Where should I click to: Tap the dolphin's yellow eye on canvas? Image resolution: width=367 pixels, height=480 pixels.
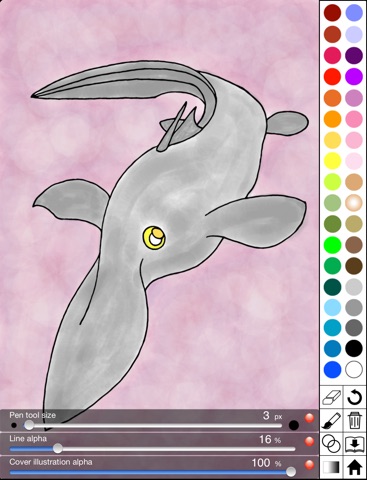[x=154, y=237]
